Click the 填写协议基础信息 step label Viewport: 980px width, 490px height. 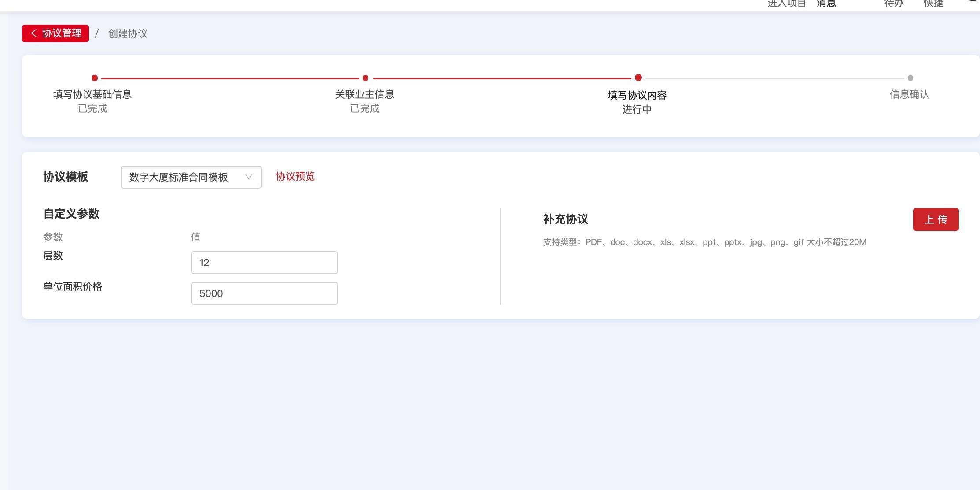coord(92,94)
